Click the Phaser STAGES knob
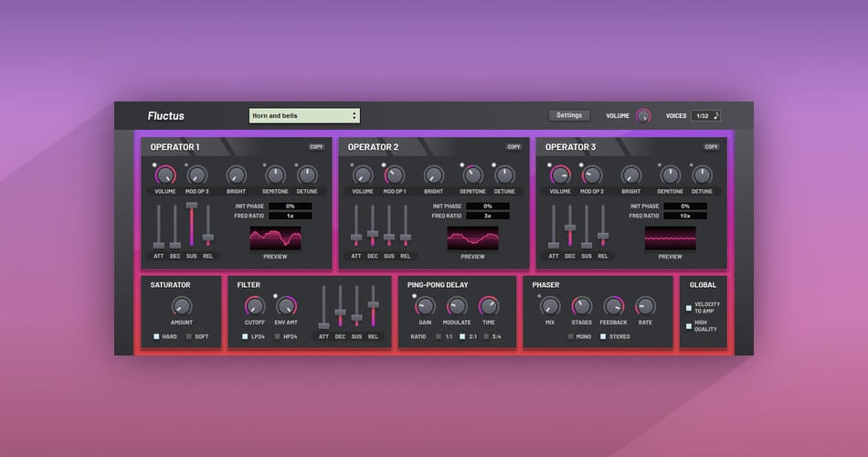The width and height of the screenshot is (868, 457). (581, 306)
